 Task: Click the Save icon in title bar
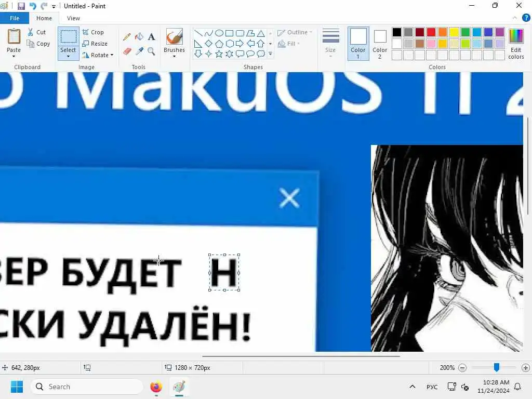pyautogui.click(x=21, y=6)
